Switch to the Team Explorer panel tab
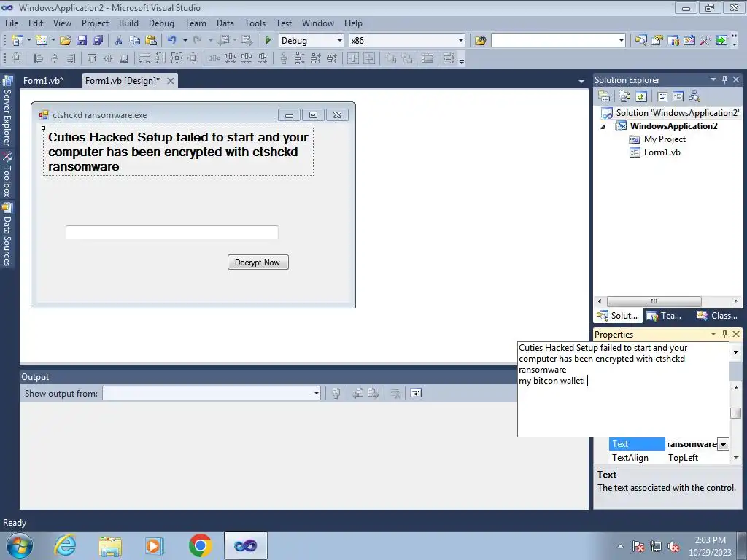The height and width of the screenshot is (560, 747). [665, 315]
